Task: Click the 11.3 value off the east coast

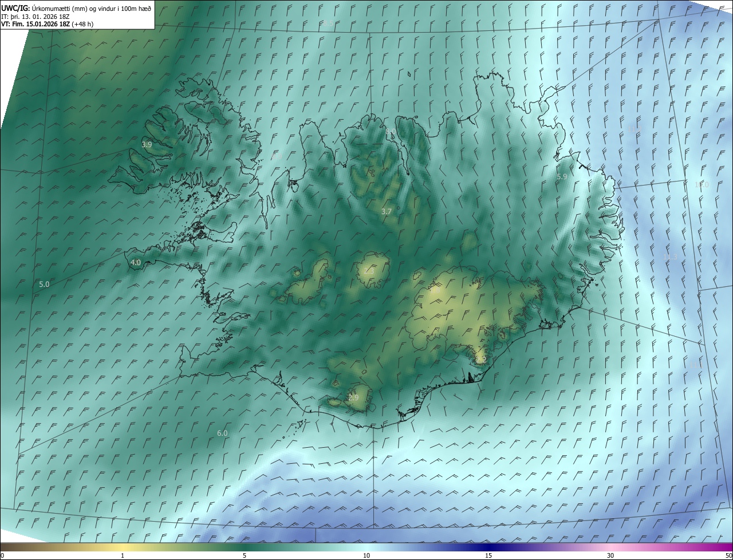Action: point(670,257)
